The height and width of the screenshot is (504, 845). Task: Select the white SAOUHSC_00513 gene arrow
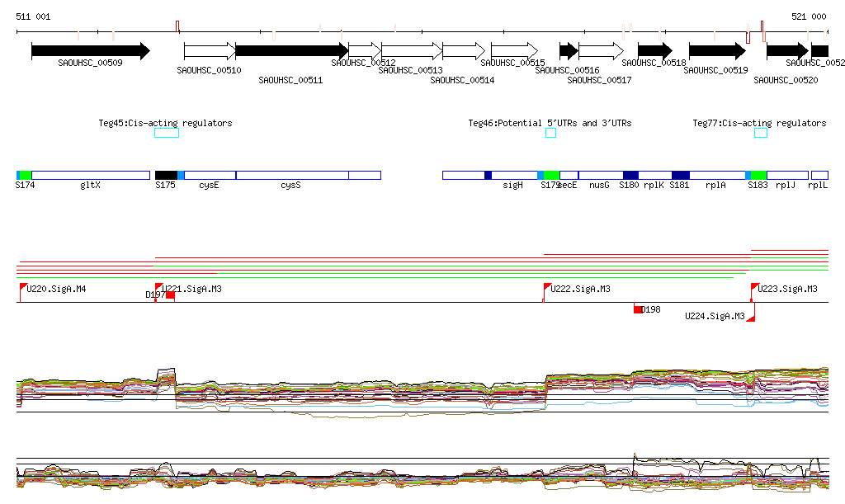(411, 51)
